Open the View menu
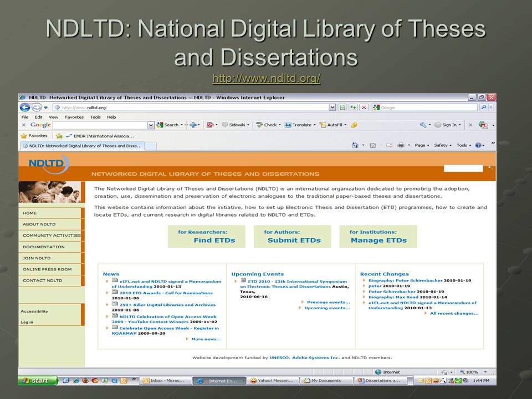532x399 pixels. pos(54,117)
